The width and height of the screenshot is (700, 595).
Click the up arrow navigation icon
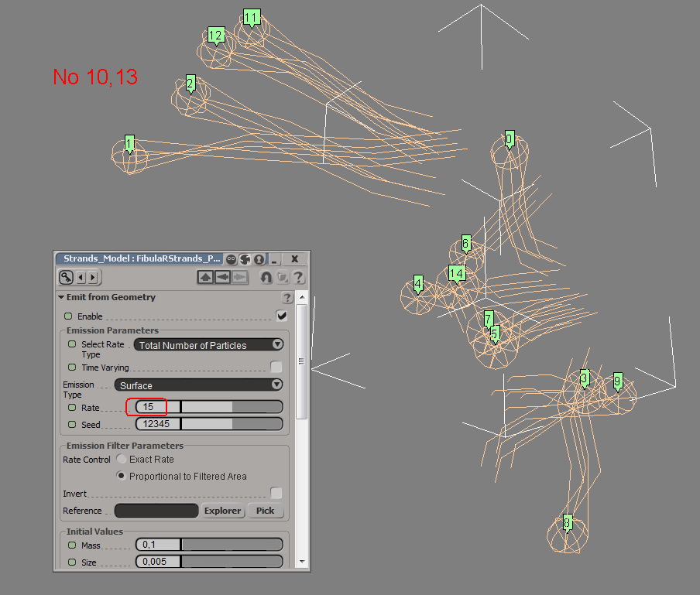pyautogui.click(x=205, y=277)
